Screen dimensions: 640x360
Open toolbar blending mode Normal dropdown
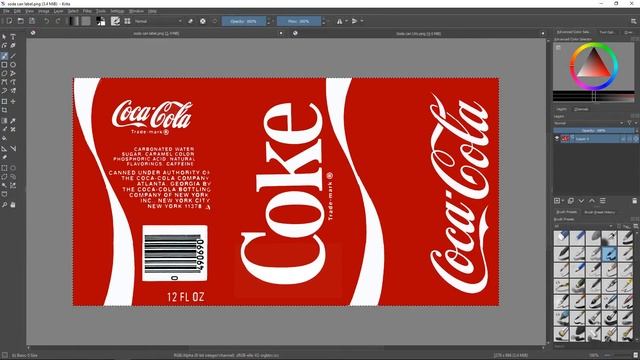158,21
